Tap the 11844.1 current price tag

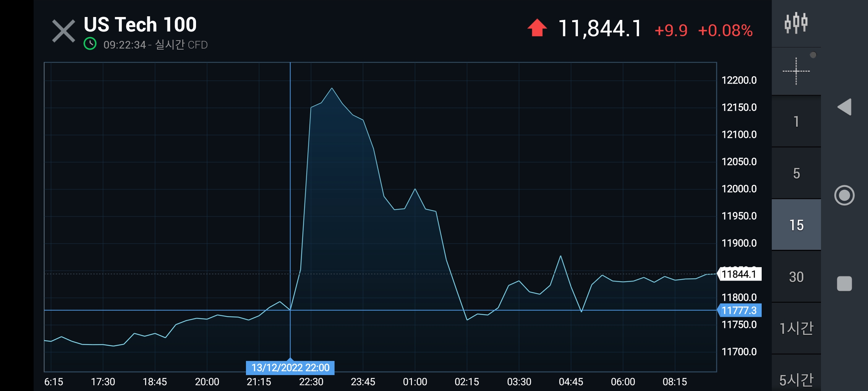pyautogui.click(x=739, y=274)
